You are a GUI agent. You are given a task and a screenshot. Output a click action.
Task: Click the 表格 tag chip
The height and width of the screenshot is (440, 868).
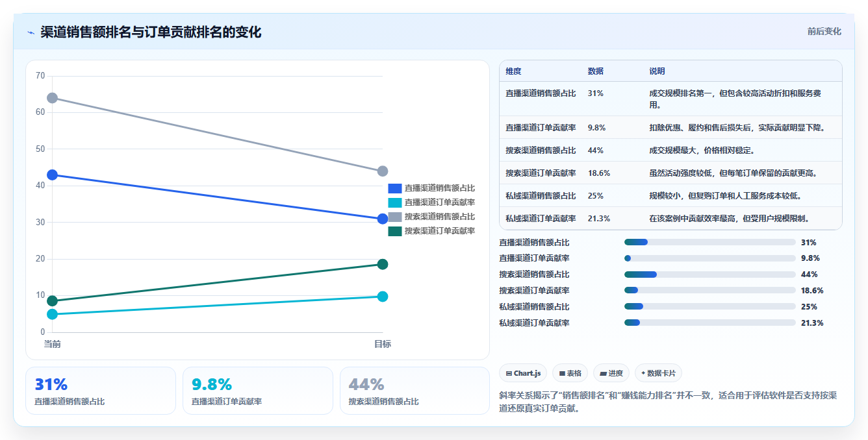(x=570, y=373)
